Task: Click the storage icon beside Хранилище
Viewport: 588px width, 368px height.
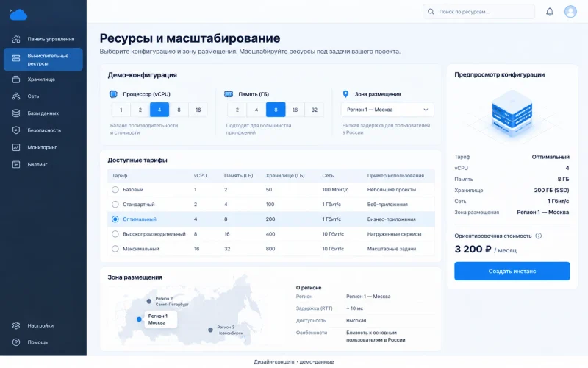Action: coord(16,79)
